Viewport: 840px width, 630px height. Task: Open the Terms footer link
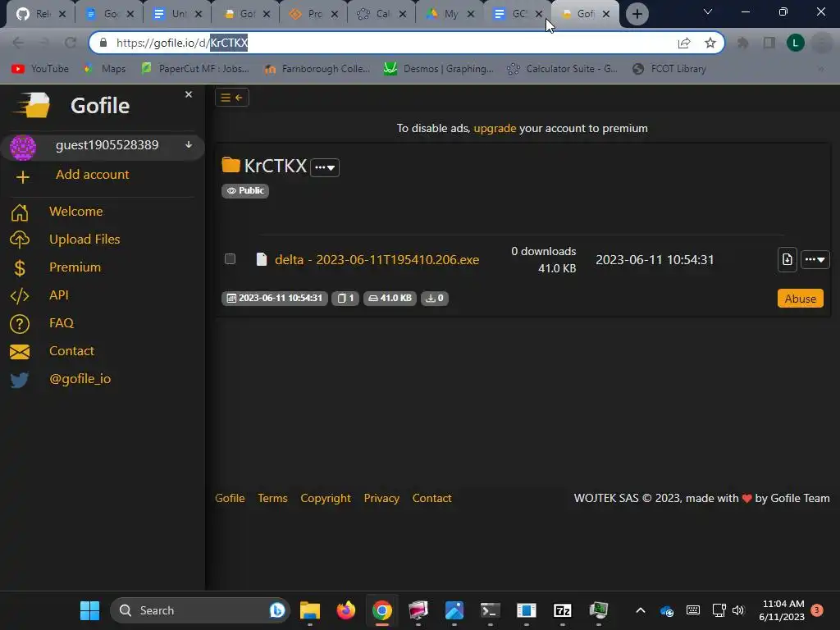[272, 498]
